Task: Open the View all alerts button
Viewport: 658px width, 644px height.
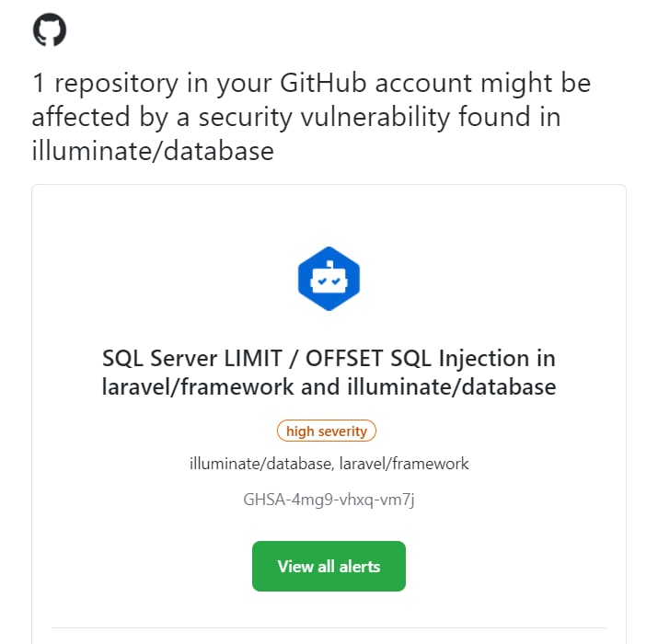Action: [x=329, y=567]
